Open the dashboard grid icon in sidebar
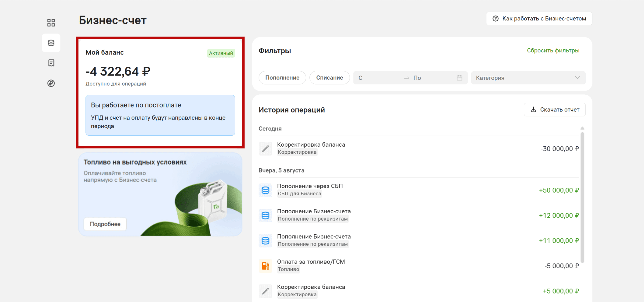The width and height of the screenshot is (644, 302). point(51,23)
